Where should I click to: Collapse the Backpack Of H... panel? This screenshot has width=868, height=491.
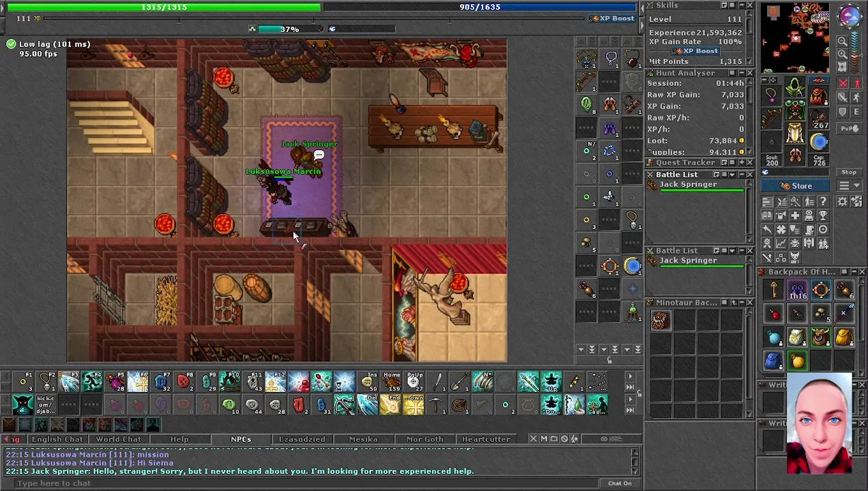(853, 271)
